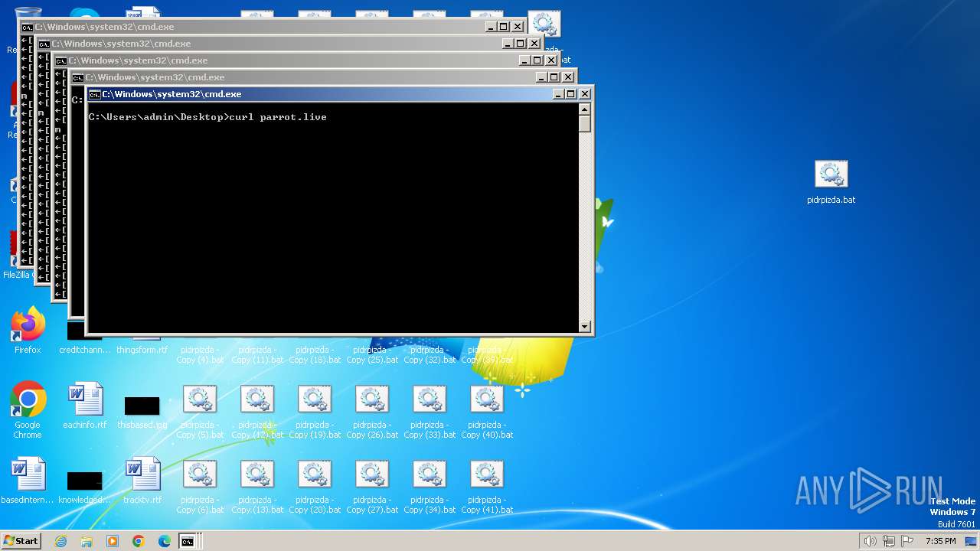Click the 7:35 PM clock
Image resolution: width=980 pixels, height=551 pixels.
[940, 541]
